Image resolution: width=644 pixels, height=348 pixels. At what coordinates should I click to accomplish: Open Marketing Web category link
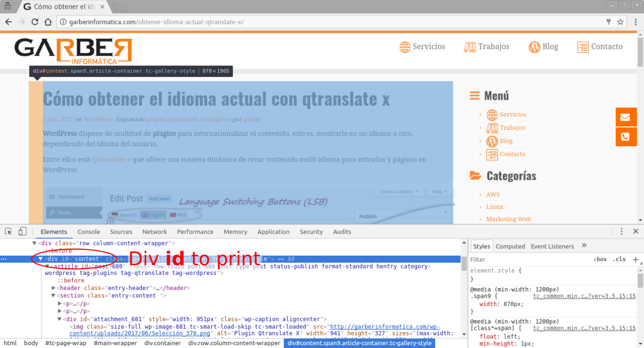[508, 219]
